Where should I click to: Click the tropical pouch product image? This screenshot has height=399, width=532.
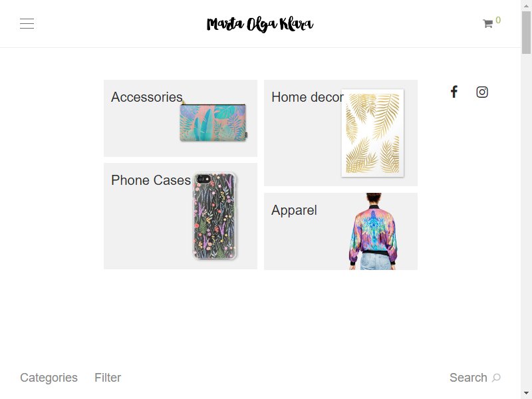point(213,122)
